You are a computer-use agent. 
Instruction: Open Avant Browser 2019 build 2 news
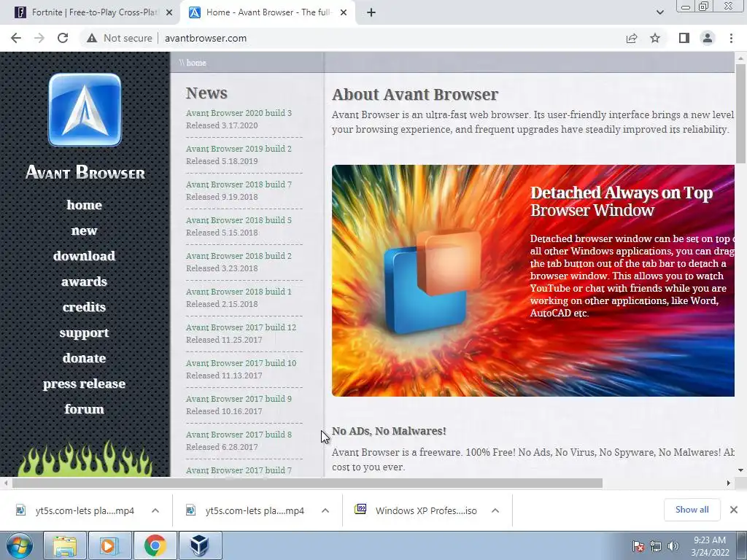click(239, 149)
